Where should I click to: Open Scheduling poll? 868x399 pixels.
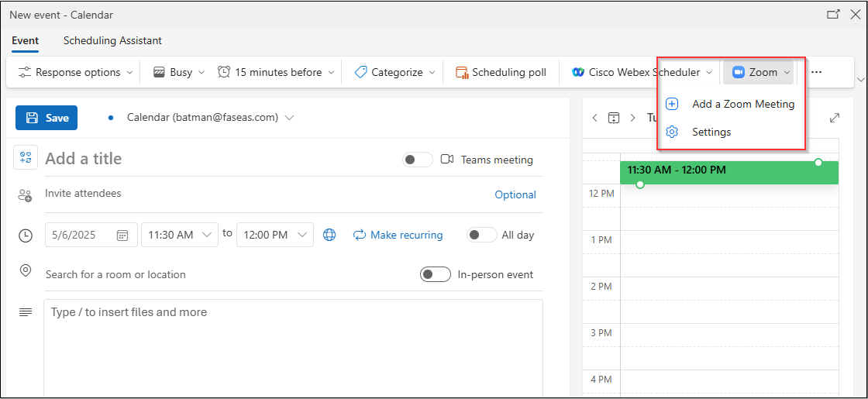coord(501,73)
